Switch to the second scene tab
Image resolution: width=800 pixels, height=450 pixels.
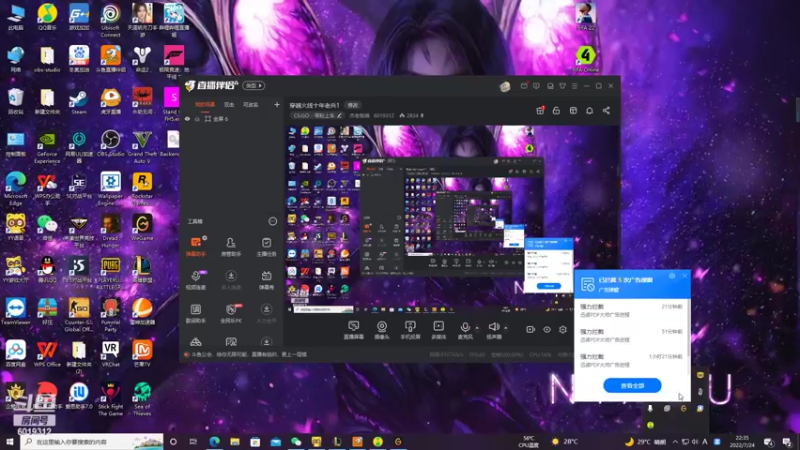pyautogui.click(x=229, y=105)
